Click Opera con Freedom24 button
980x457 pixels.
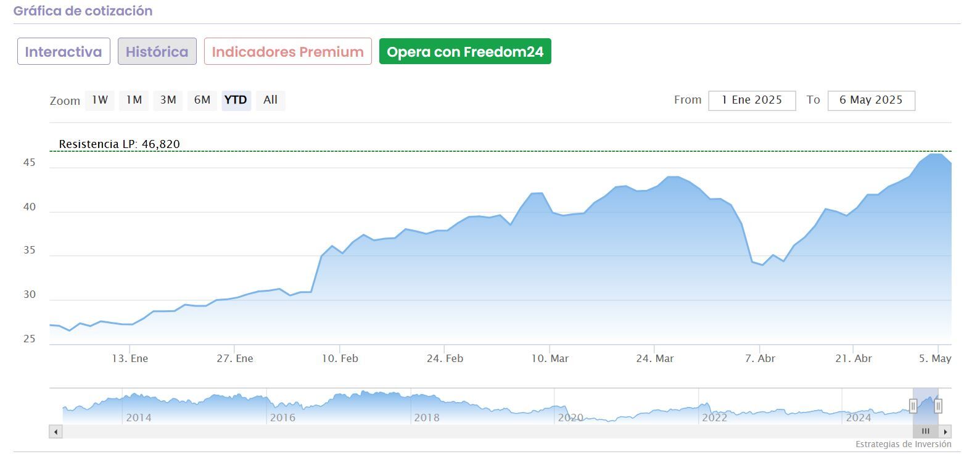(465, 52)
